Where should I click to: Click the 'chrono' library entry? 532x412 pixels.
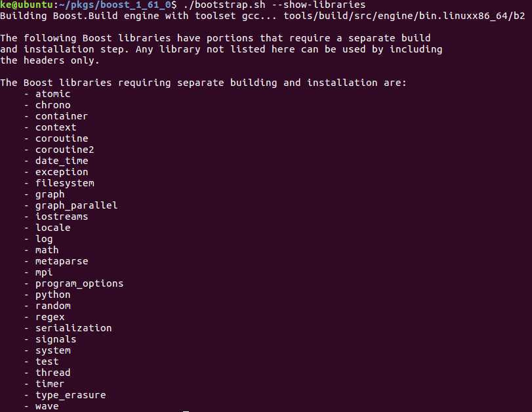pos(52,105)
